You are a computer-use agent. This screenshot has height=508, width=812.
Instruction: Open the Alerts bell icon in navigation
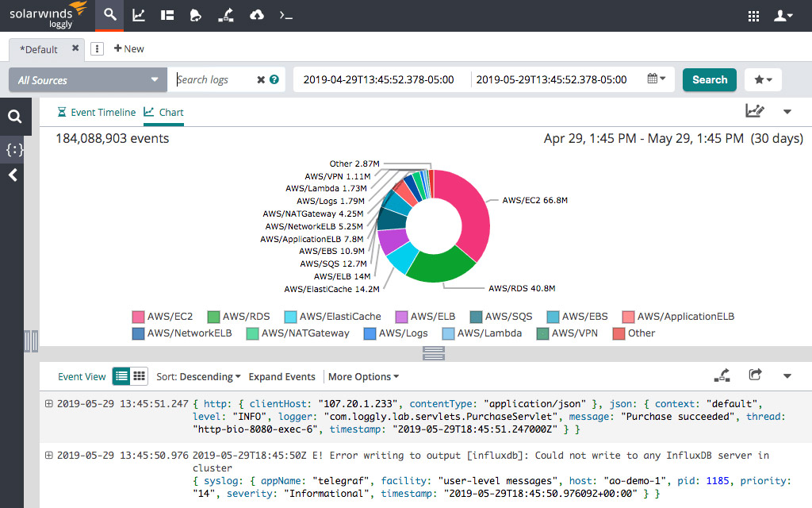tap(196, 15)
